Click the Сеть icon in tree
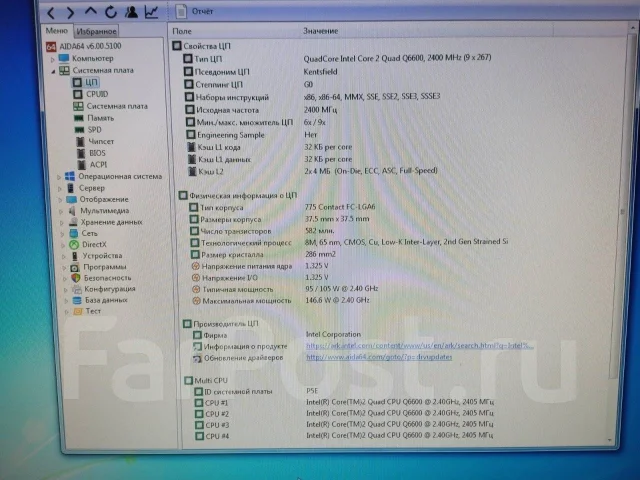The width and height of the screenshot is (640, 480). (73, 233)
